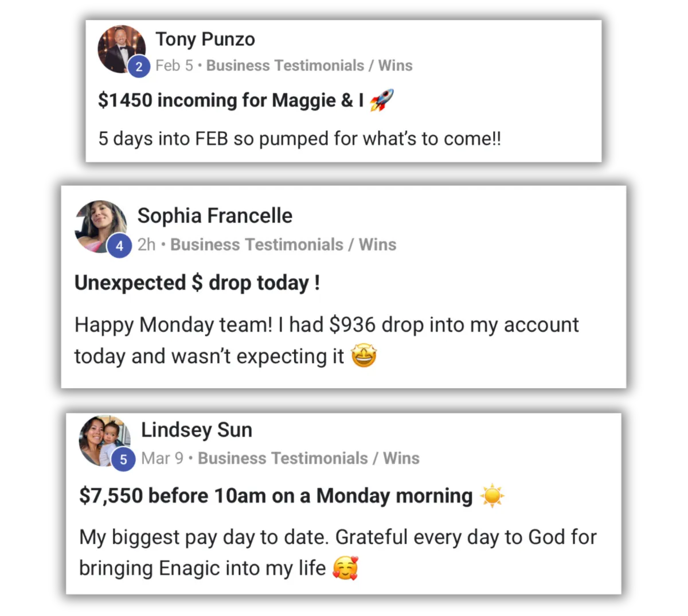Click Sophia Francelle's level 4 badge
Image resolution: width=688 pixels, height=616 pixels.
pyautogui.click(x=119, y=246)
